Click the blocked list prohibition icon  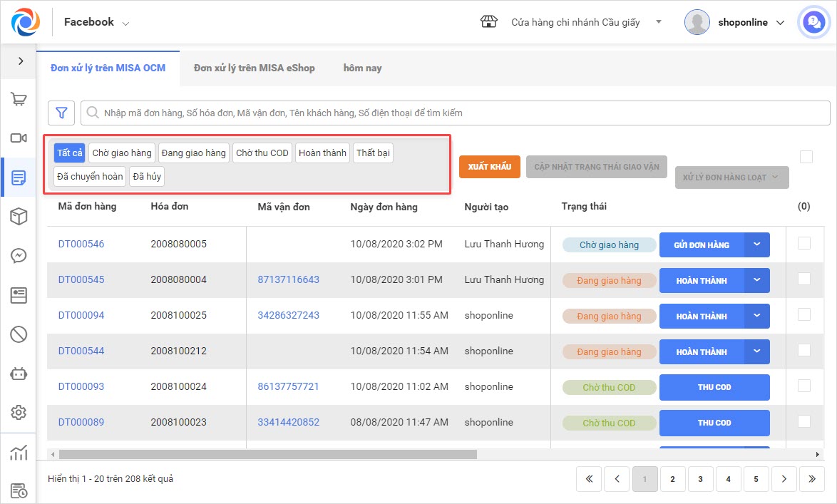(19, 334)
